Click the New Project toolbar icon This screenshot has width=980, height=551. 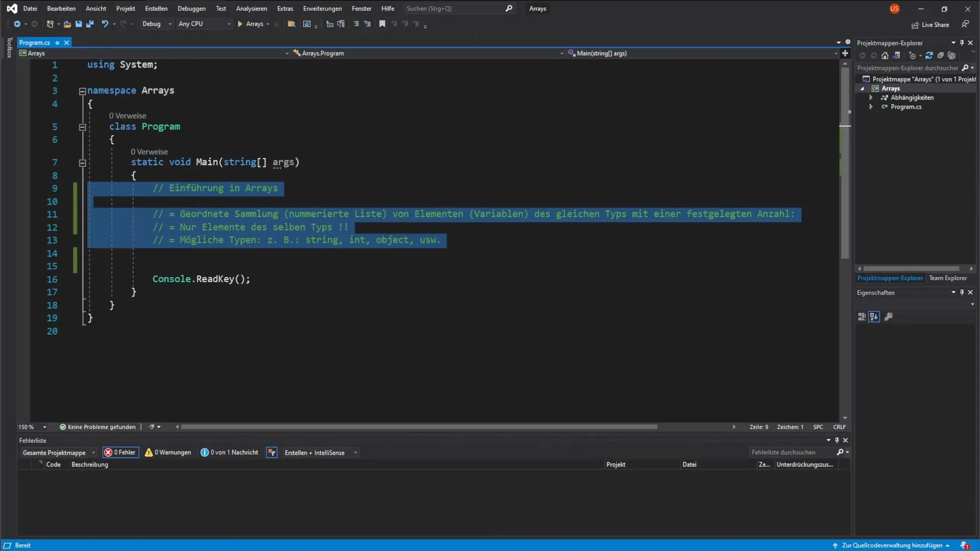tap(50, 24)
